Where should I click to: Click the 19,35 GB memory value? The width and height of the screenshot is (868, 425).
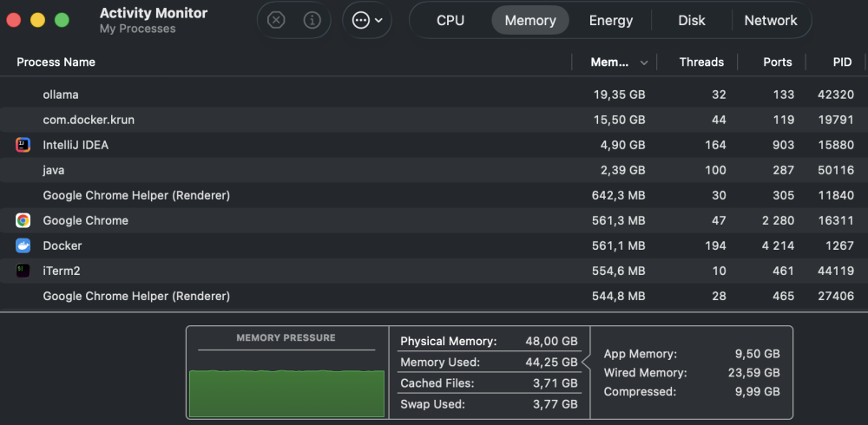point(619,95)
